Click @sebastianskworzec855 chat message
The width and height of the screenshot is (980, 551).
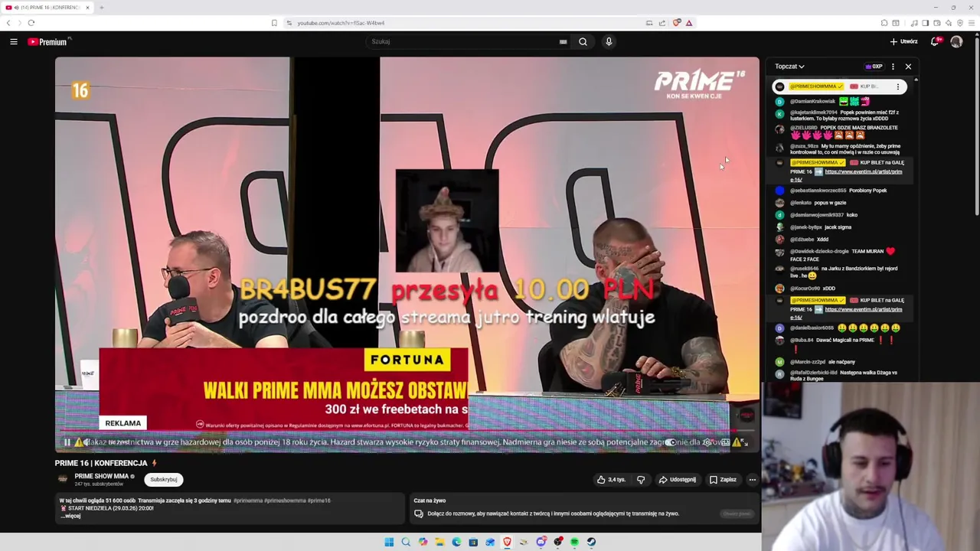click(838, 191)
